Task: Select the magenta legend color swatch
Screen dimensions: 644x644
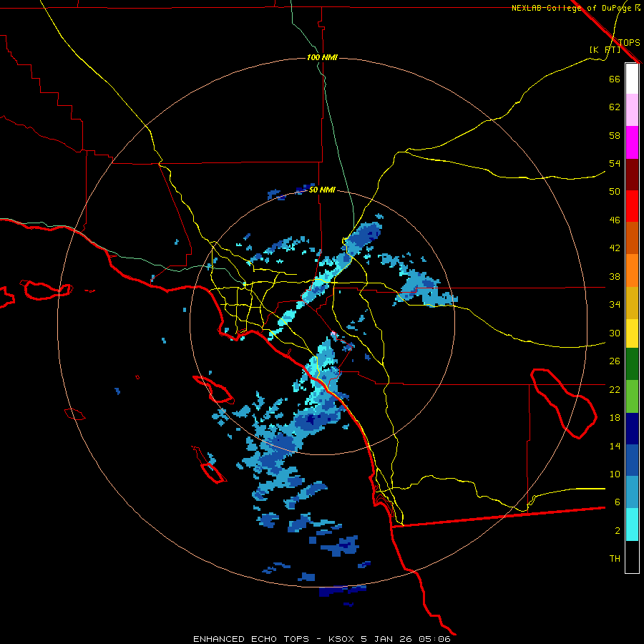Action: pyautogui.click(x=632, y=142)
